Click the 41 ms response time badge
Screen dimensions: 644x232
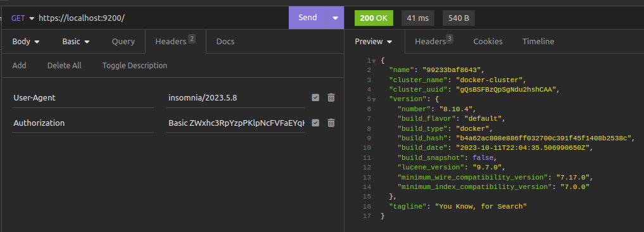click(418, 18)
